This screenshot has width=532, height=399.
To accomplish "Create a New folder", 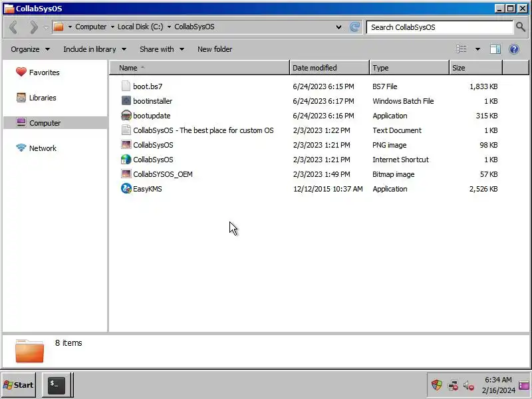I will coord(215,49).
